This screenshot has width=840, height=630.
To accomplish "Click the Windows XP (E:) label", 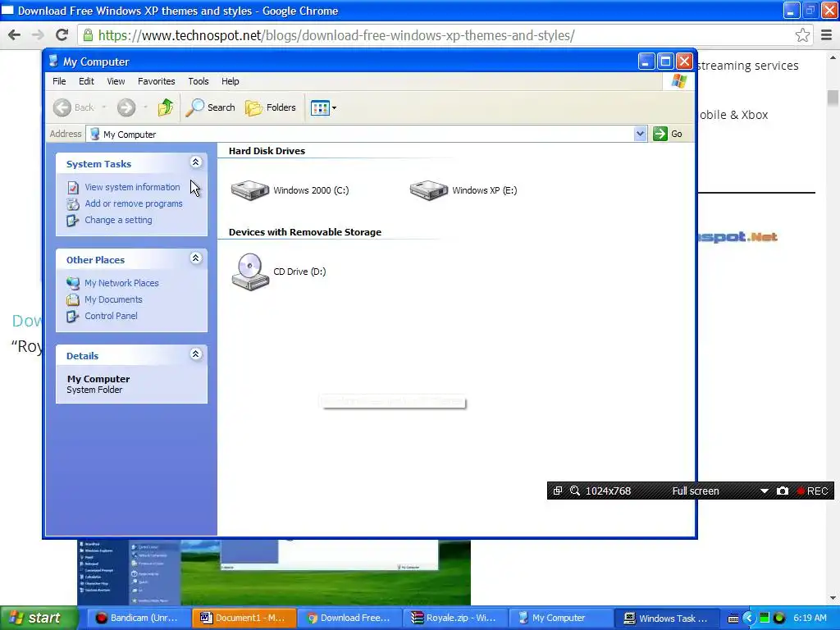I will pos(484,190).
